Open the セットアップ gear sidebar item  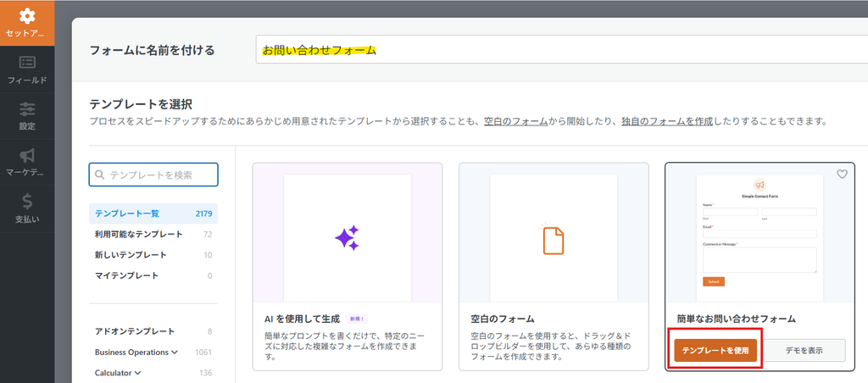(x=27, y=23)
